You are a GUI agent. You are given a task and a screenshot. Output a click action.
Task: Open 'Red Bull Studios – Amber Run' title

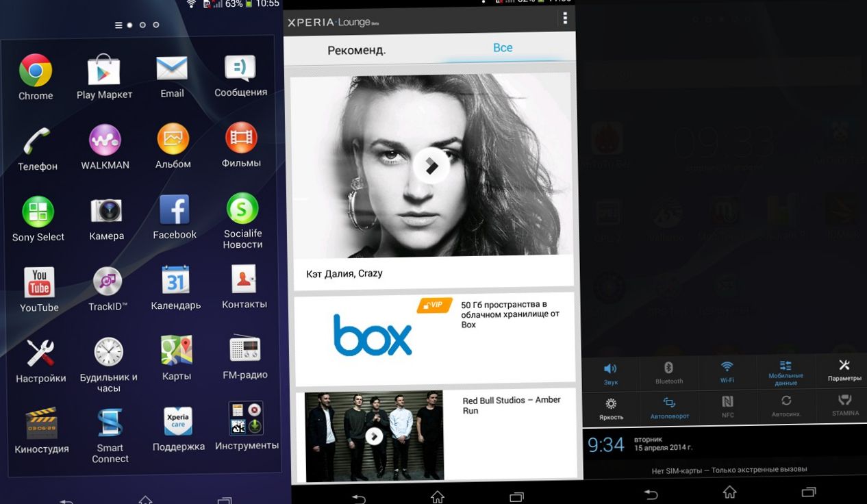point(512,405)
